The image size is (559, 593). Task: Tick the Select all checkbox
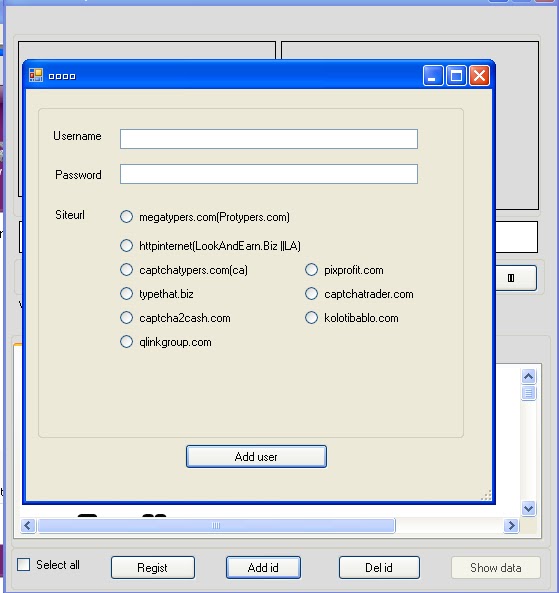pyautogui.click(x=23, y=565)
